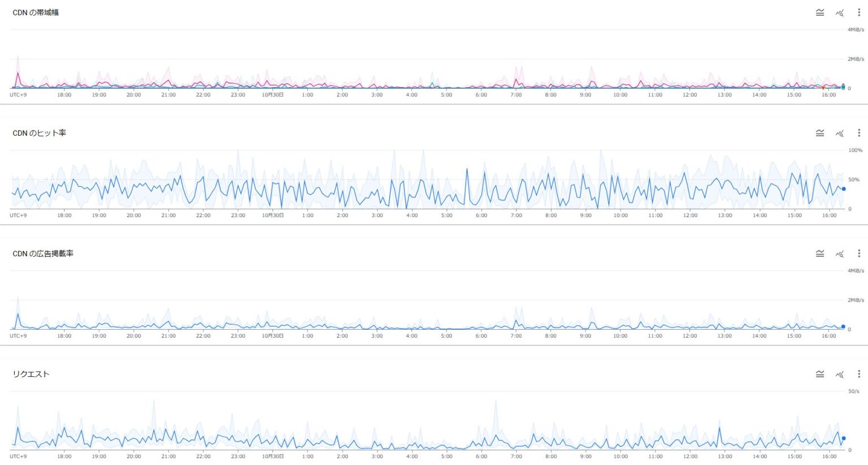Select latest data point on CDN の広告掲載率 chart
Image resolution: width=868 pixels, height=465 pixels.
click(x=843, y=326)
